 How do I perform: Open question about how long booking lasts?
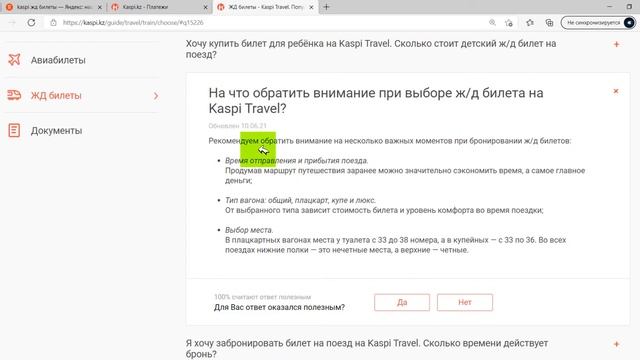(x=367, y=349)
